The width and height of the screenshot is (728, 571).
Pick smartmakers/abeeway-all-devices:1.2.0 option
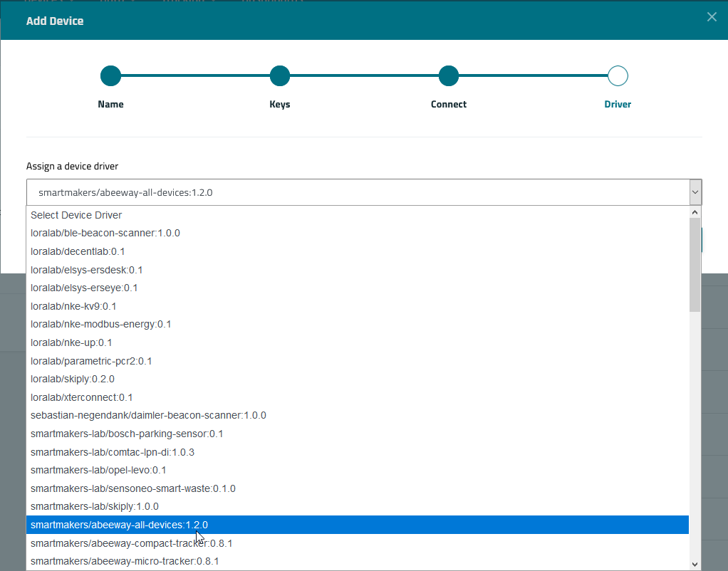(x=119, y=525)
